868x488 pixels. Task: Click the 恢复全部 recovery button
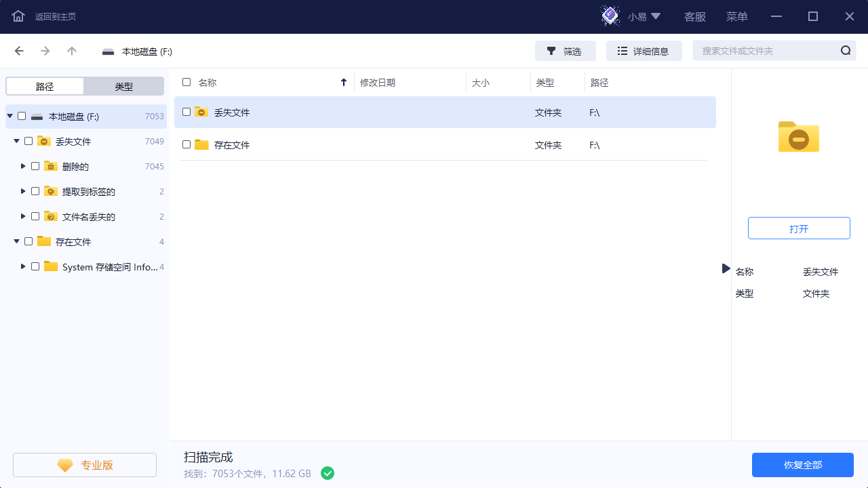click(802, 465)
